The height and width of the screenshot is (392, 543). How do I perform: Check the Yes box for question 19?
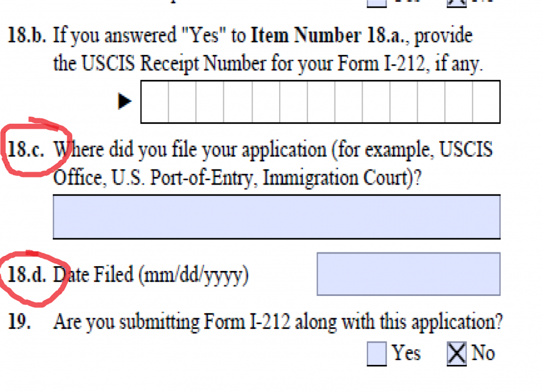click(377, 353)
